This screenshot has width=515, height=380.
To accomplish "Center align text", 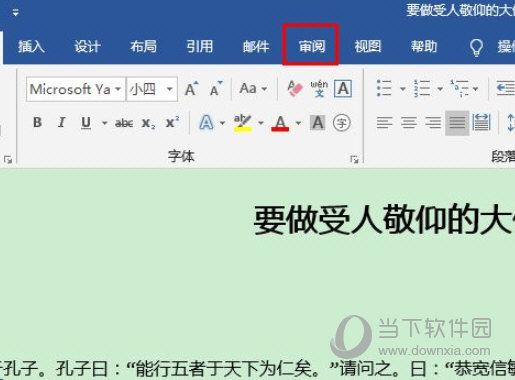I will [x=409, y=123].
